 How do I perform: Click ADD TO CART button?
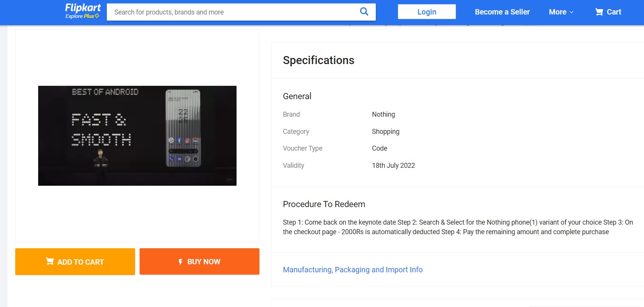coord(75,262)
